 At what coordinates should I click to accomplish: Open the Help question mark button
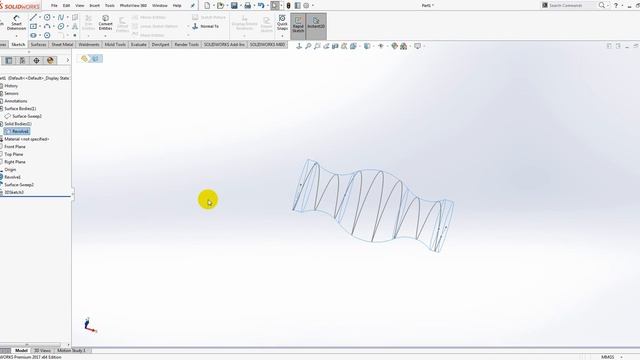(616, 5)
